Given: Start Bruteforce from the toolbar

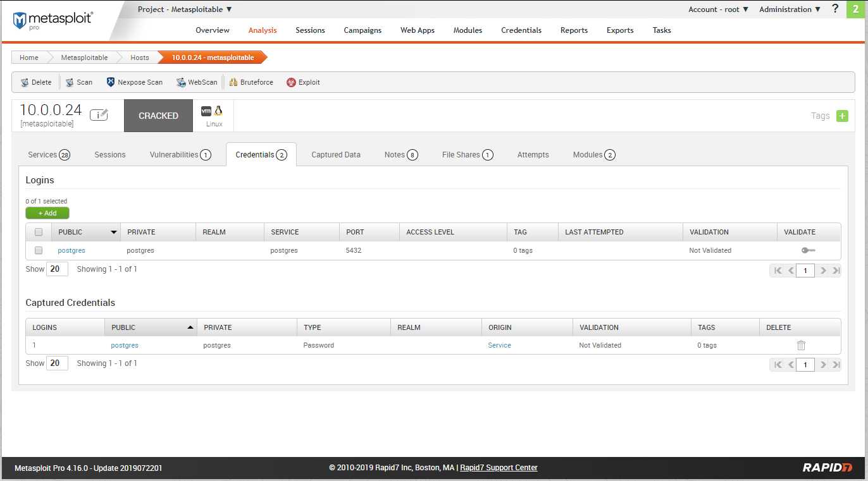Looking at the screenshot, I should [x=251, y=82].
